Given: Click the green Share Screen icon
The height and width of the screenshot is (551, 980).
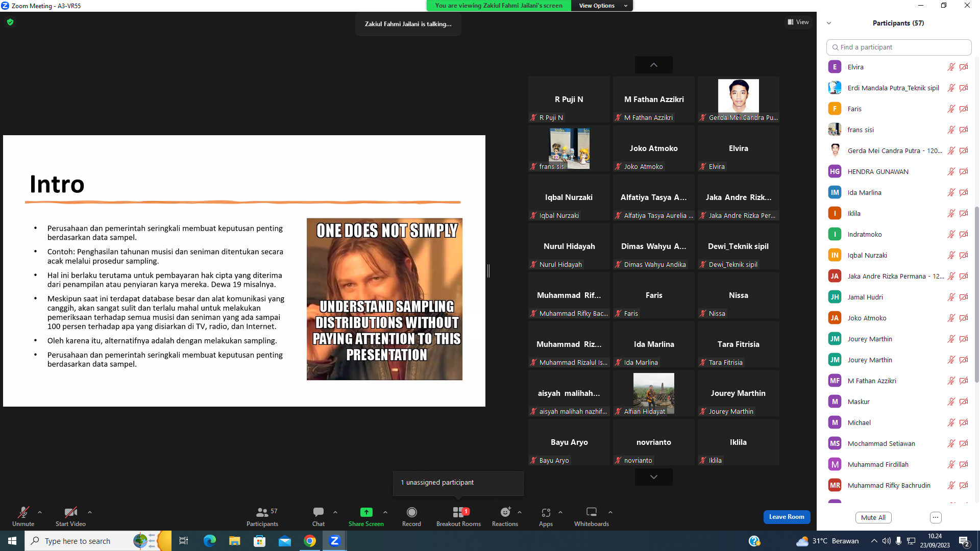Looking at the screenshot, I should pyautogui.click(x=366, y=512).
